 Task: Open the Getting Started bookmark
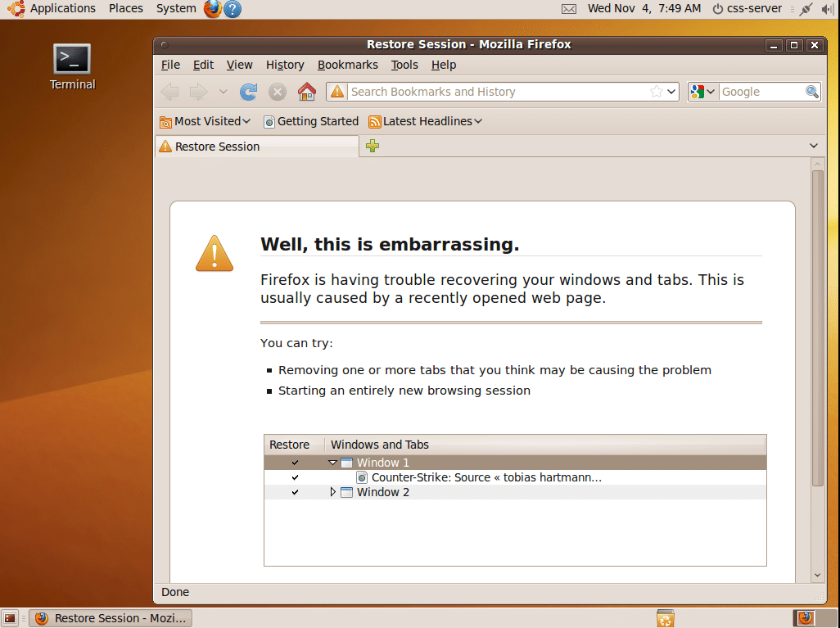[311, 122]
